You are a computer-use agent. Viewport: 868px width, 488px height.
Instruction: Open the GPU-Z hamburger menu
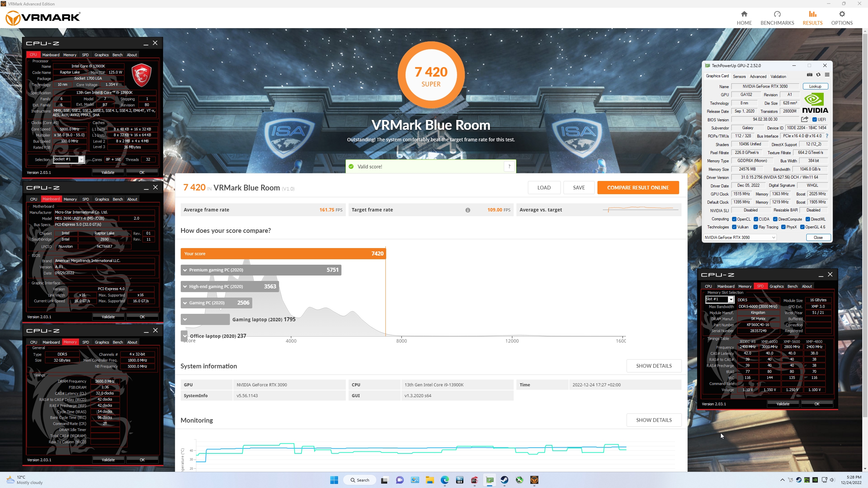[x=827, y=75]
